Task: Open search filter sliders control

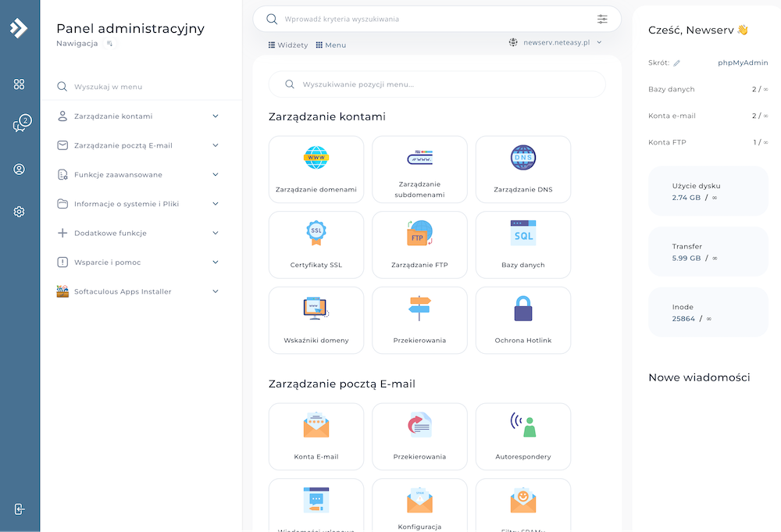Action: [x=602, y=18]
